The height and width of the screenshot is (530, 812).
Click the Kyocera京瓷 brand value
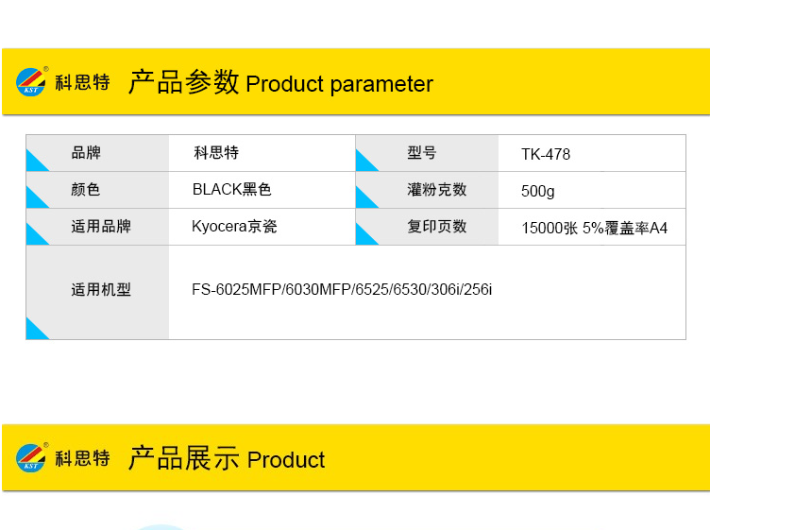click(234, 227)
